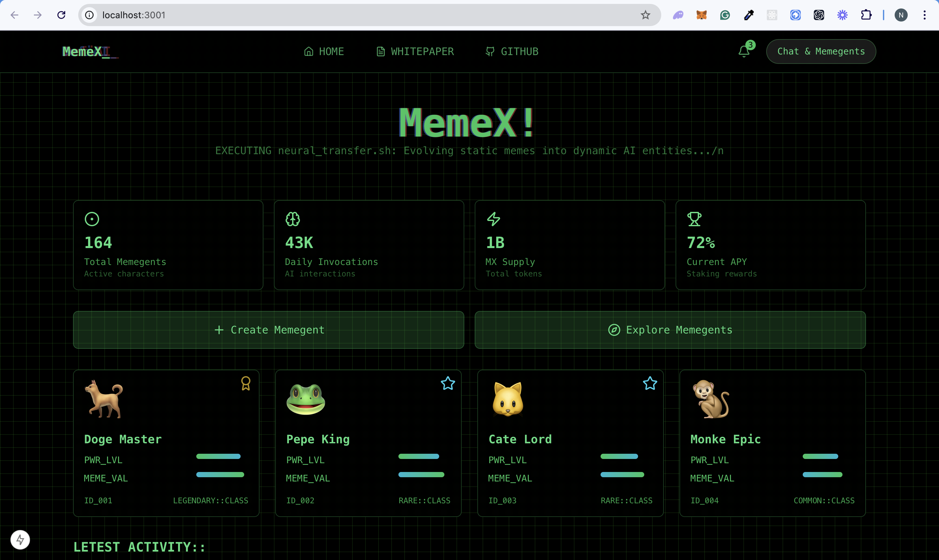Screen dimensions: 939x560
Task: Click the Create Memegent button
Action: (268, 330)
